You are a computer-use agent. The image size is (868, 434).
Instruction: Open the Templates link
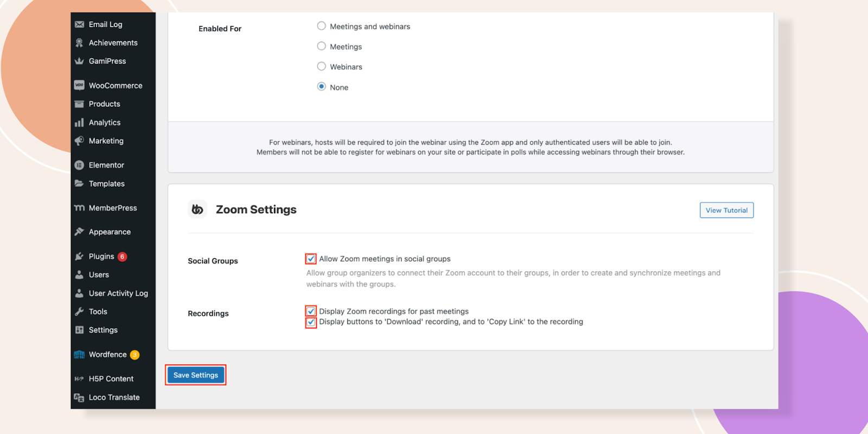click(107, 184)
